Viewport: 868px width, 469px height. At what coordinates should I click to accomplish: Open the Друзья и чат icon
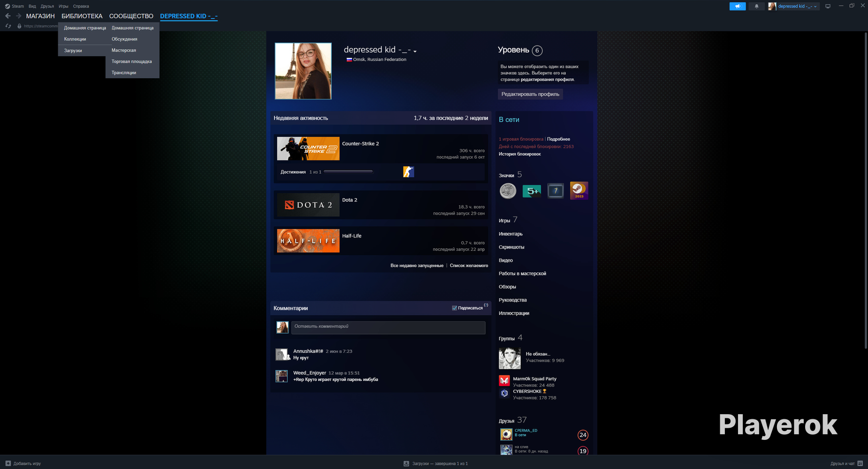point(860,463)
